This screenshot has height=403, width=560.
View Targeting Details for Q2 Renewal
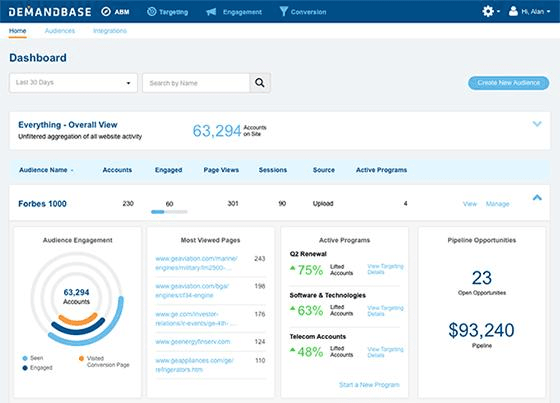[x=385, y=269]
